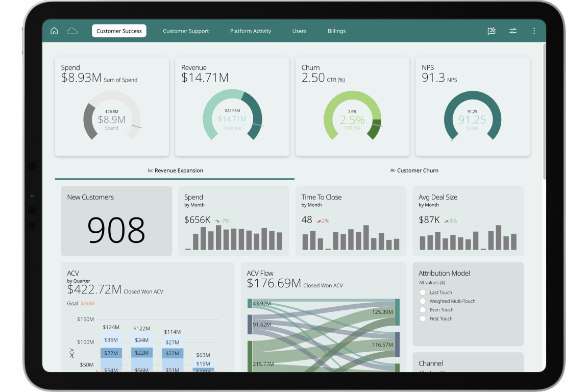Click the Home icon in the top bar
The width and height of the screenshot is (588, 392).
tap(54, 31)
